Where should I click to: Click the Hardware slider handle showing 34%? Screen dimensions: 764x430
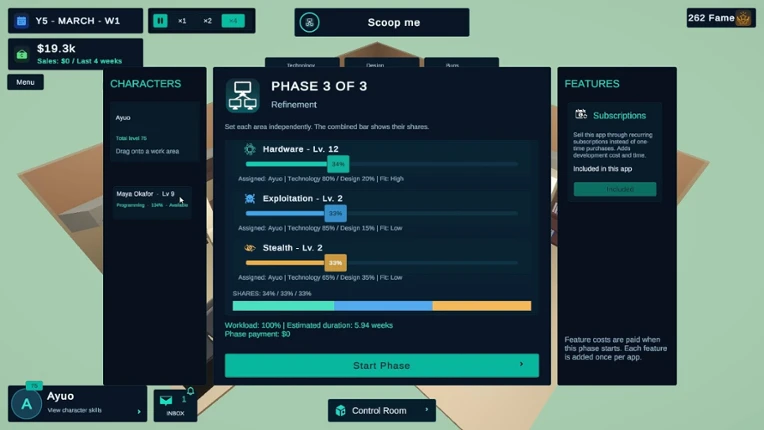tap(338, 164)
